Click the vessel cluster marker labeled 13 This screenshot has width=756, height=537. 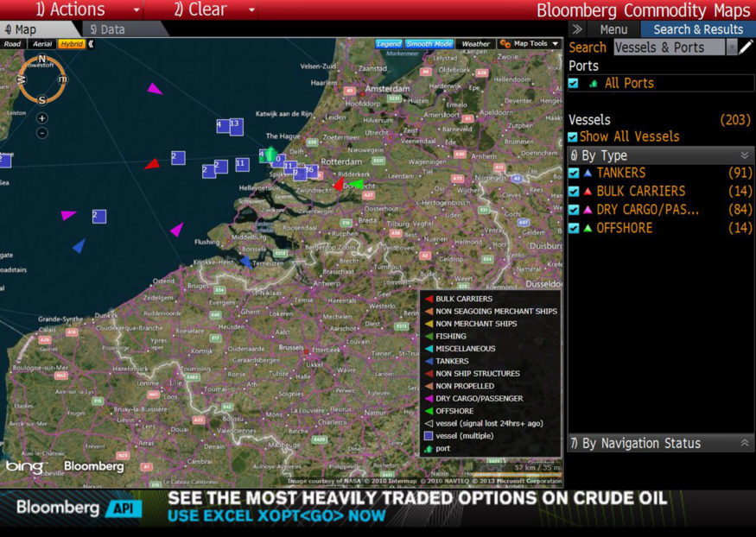pyautogui.click(x=236, y=127)
